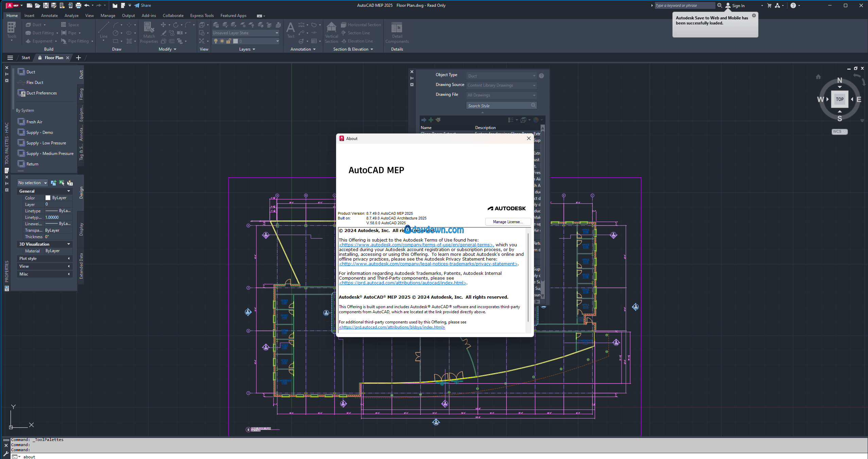Click the Share paper-plane button
868x459 pixels.
pos(143,5)
